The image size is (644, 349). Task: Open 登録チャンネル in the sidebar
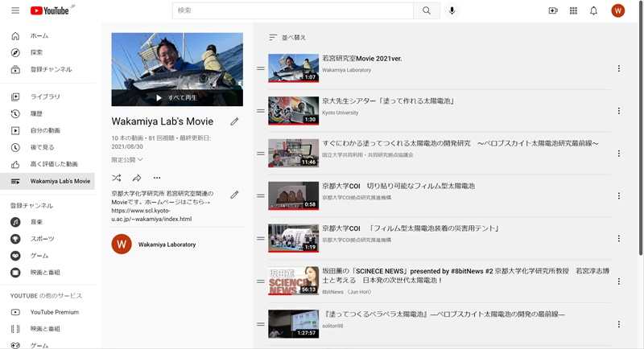[x=47, y=69]
